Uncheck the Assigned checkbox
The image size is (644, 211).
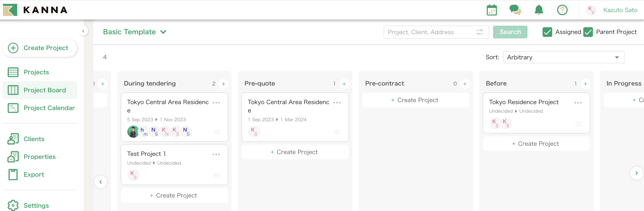(x=547, y=32)
